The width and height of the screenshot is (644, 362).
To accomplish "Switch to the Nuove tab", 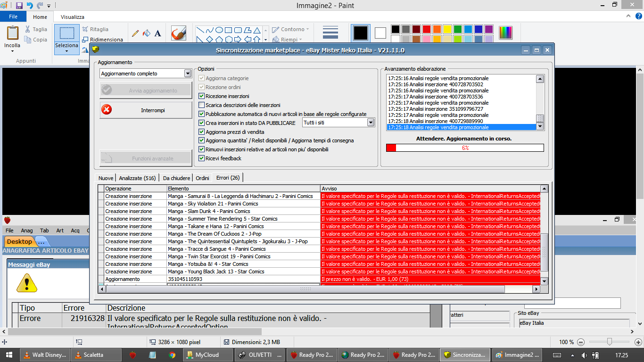I will coord(106,178).
